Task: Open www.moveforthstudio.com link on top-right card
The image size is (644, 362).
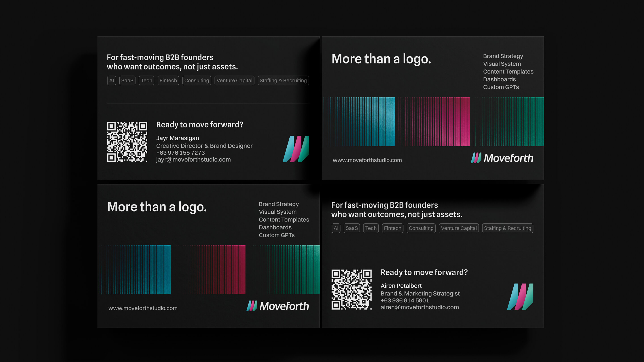Action: (x=367, y=160)
